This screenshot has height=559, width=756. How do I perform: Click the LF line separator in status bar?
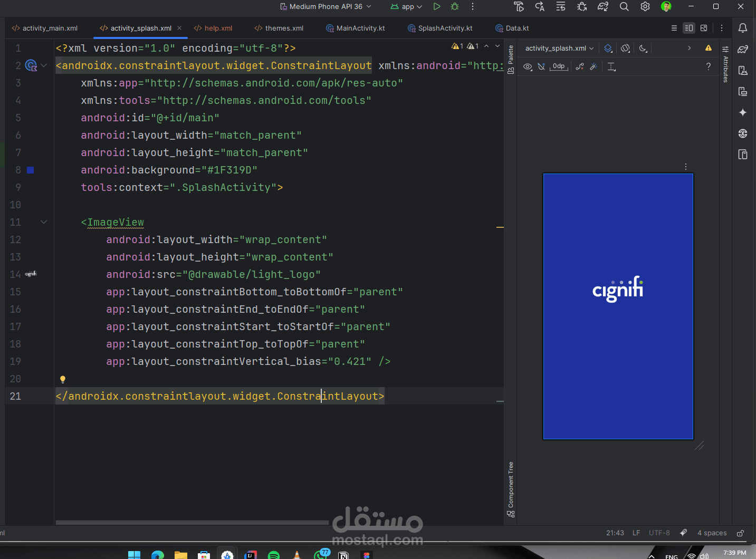click(636, 533)
